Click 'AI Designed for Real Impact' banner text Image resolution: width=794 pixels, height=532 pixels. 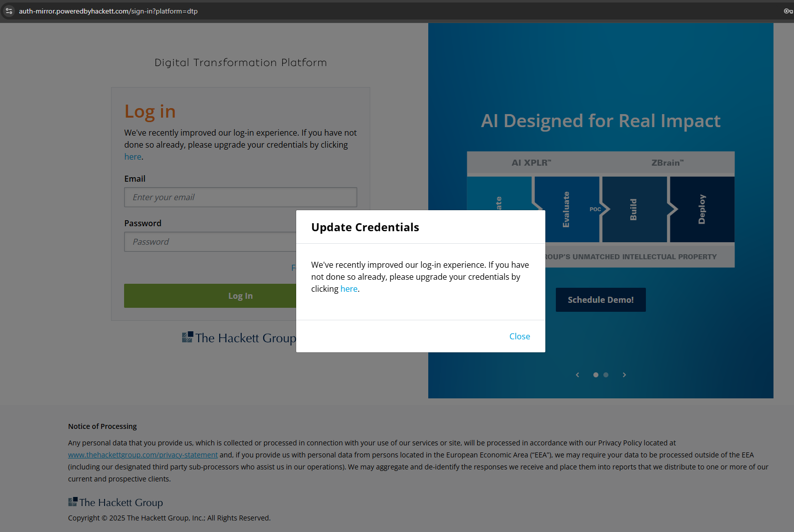[x=600, y=121]
